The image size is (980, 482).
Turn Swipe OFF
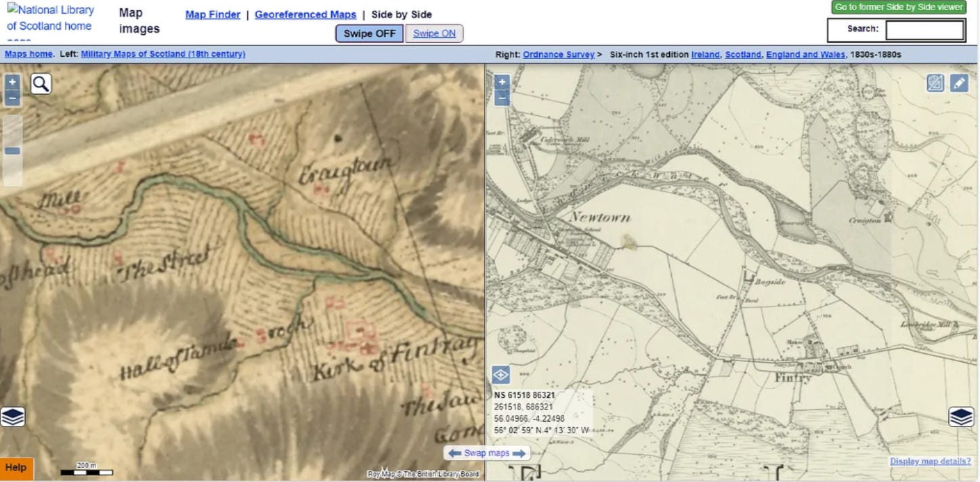(x=370, y=33)
